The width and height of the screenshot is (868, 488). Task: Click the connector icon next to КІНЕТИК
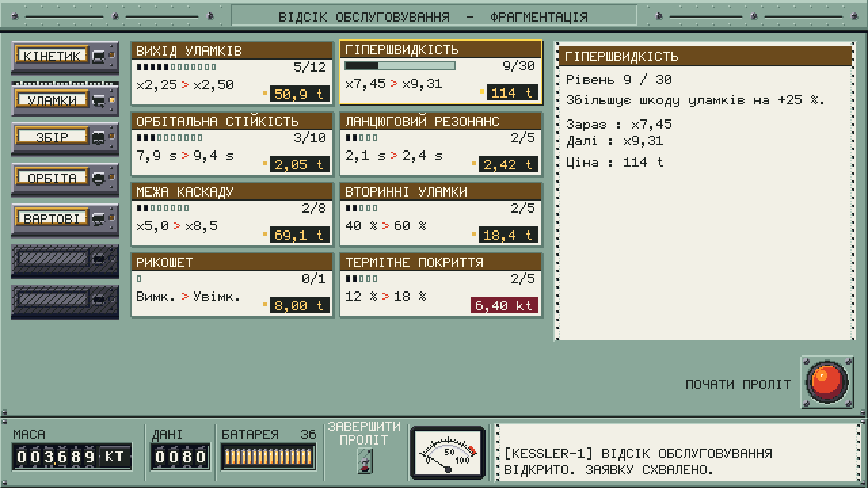(99, 56)
